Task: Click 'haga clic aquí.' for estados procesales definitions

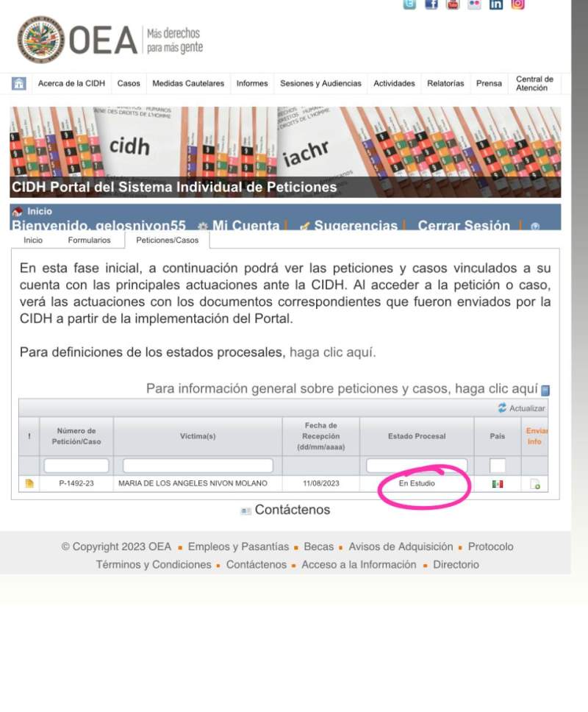Action: click(x=332, y=352)
